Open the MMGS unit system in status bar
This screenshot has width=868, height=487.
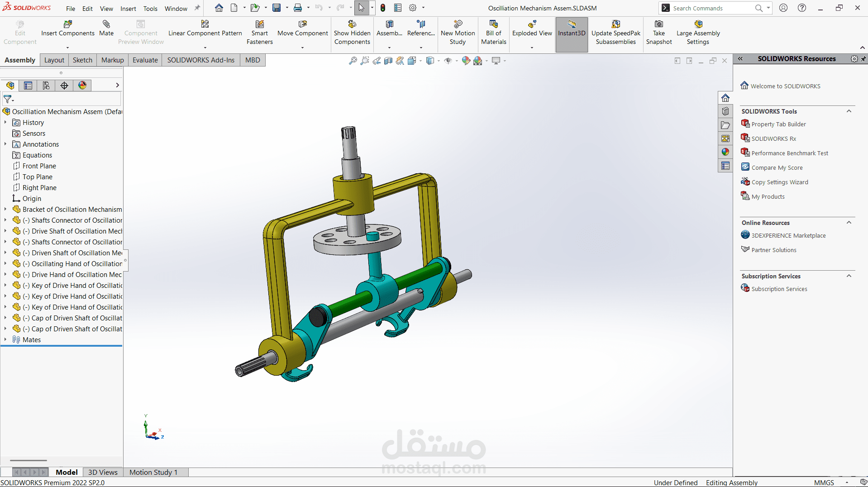tap(824, 482)
